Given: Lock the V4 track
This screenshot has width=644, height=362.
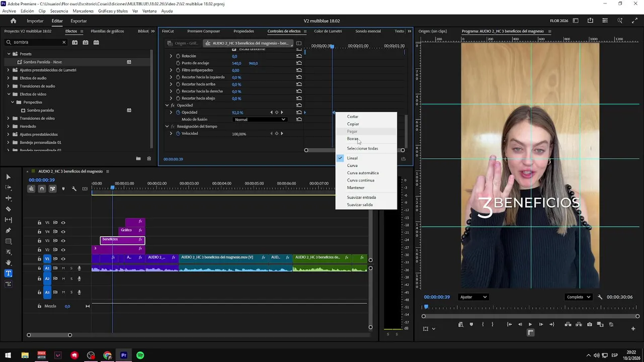Looking at the screenshot, I should point(39,231).
